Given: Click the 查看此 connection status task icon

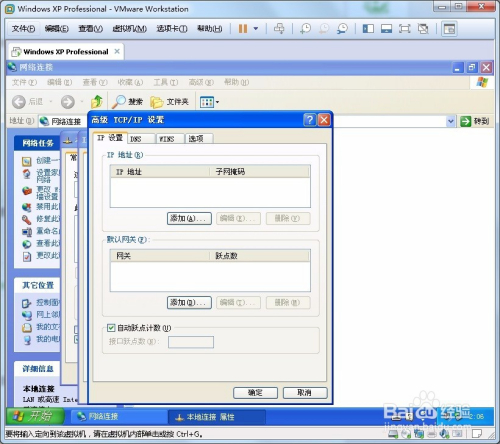Looking at the screenshot, I should coord(27,244).
